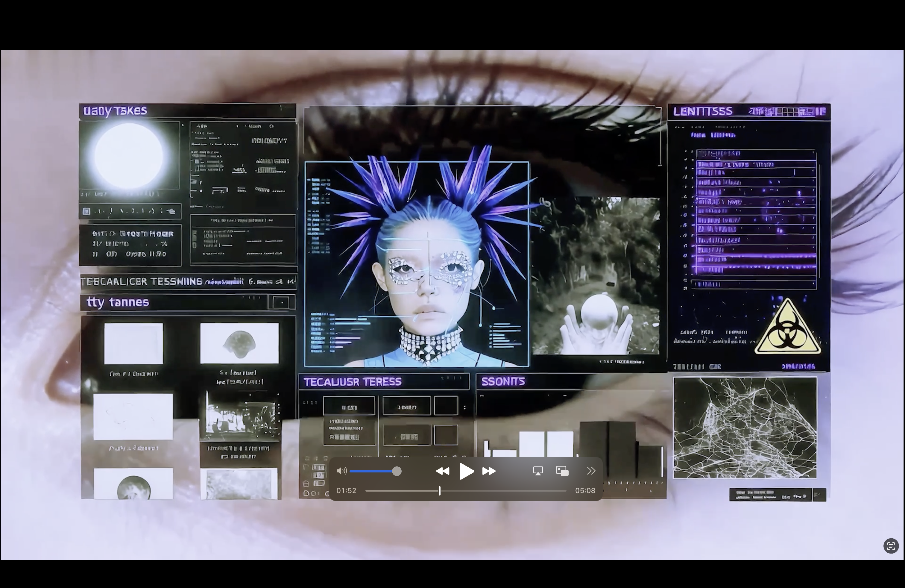Click the fast forward button
The height and width of the screenshot is (588, 905).
pyautogui.click(x=489, y=471)
